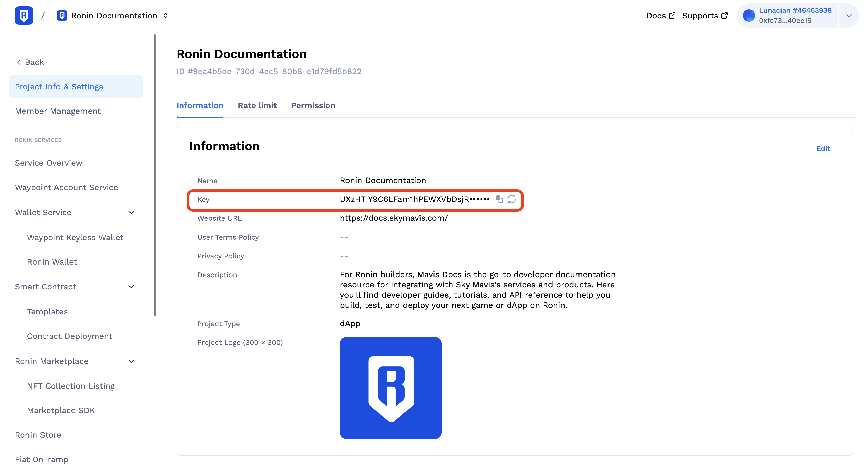The height and width of the screenshot is (469, 868).
Task: Regenerate the key with the refresh icon
Action: click(x=512, y=199)
